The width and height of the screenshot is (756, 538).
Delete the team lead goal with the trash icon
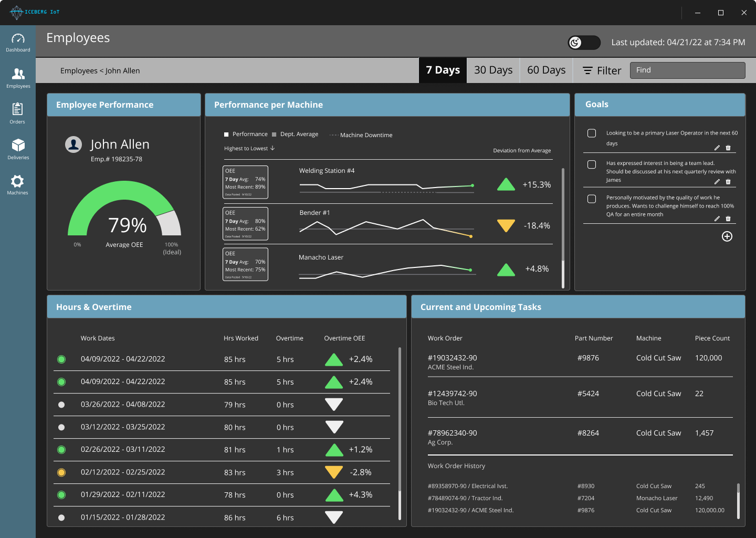pyautogui.click(x=728, y=182)
